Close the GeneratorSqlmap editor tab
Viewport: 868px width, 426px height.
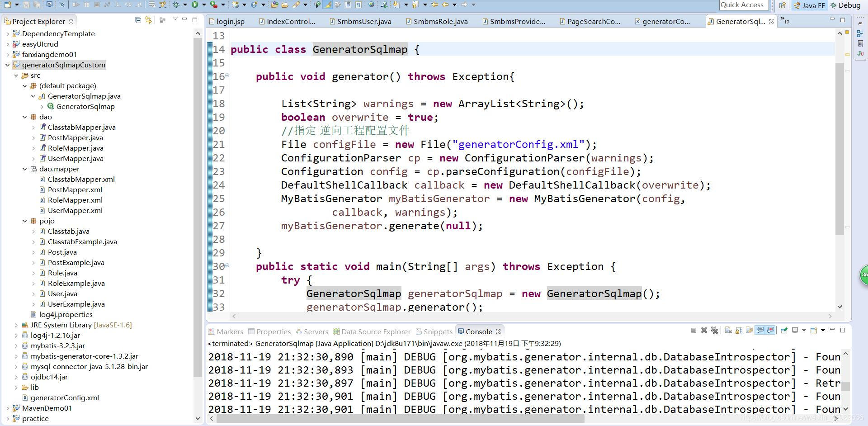pos(771,21)
